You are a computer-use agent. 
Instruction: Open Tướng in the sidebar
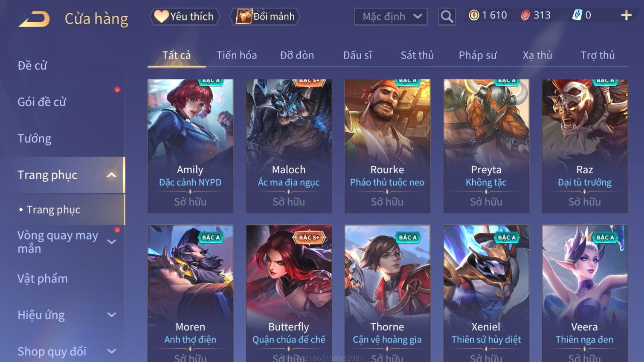[35, 139]
